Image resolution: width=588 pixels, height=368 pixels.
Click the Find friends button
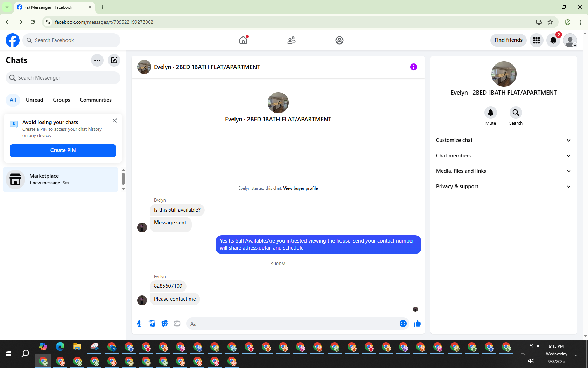(x=509, y=40)
